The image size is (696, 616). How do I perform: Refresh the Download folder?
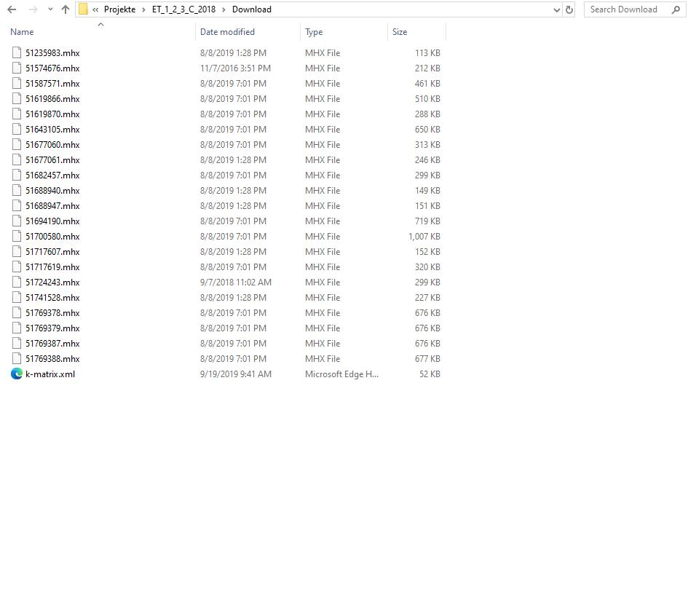[569, 9]
